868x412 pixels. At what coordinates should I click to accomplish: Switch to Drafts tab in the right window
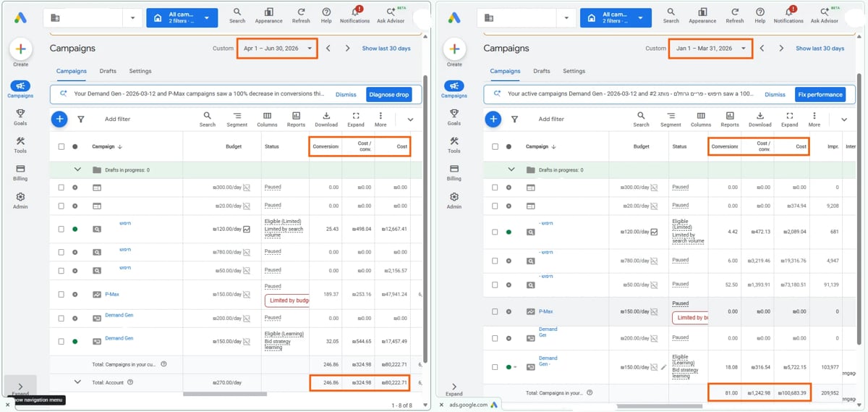click(x=542, y=71)
